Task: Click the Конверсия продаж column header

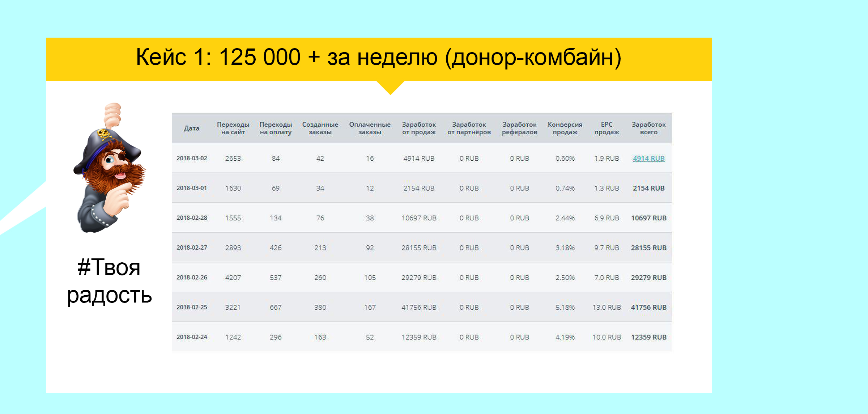Action: tap(565, 128)
